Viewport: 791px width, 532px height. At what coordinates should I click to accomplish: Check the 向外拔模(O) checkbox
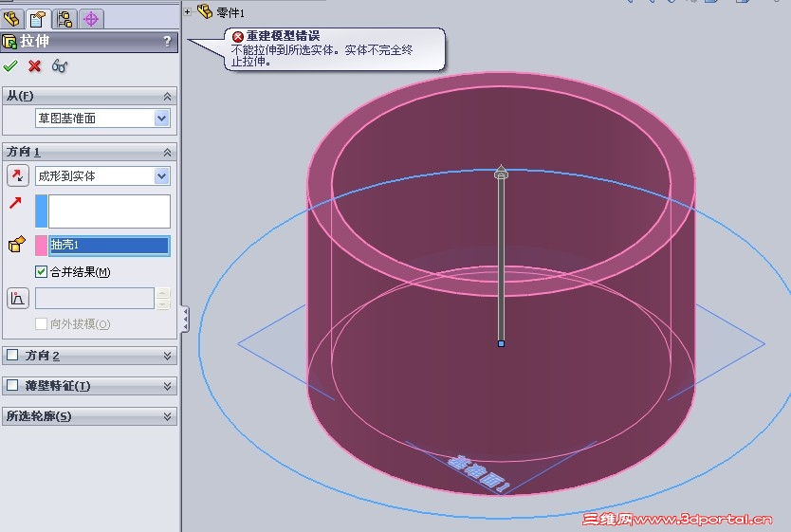[41, 323]
